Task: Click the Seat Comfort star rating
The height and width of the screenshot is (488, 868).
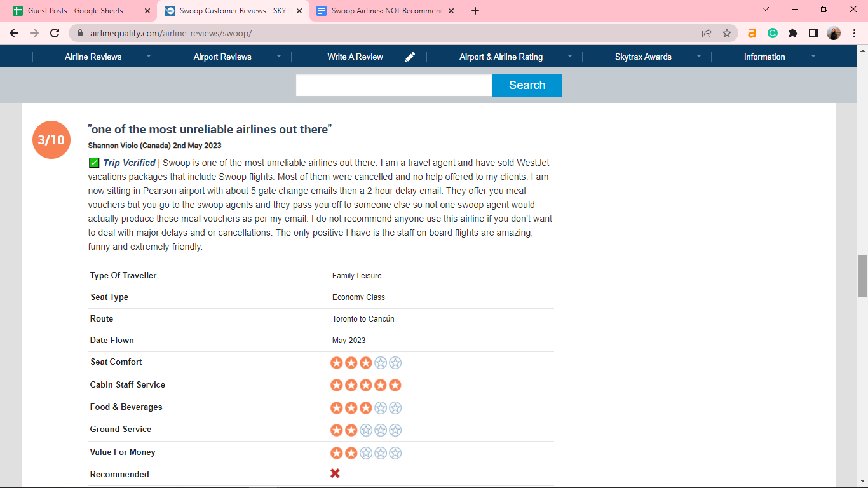Action: tap(366, 363)
